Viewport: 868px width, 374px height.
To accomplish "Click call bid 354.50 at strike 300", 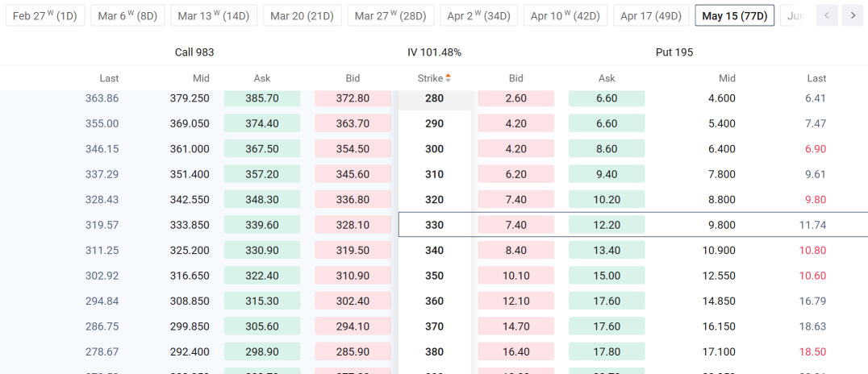I will pyautogui.click(x=353, y=149).
